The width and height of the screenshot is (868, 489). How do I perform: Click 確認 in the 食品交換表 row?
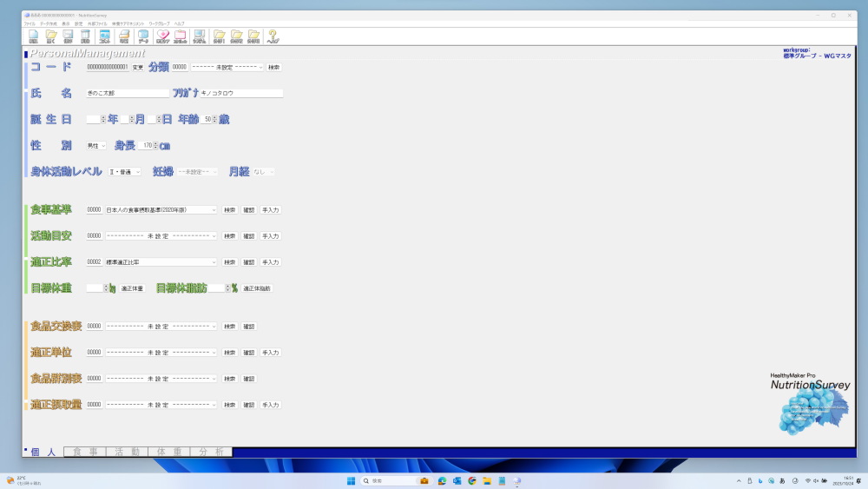[248, 327]
